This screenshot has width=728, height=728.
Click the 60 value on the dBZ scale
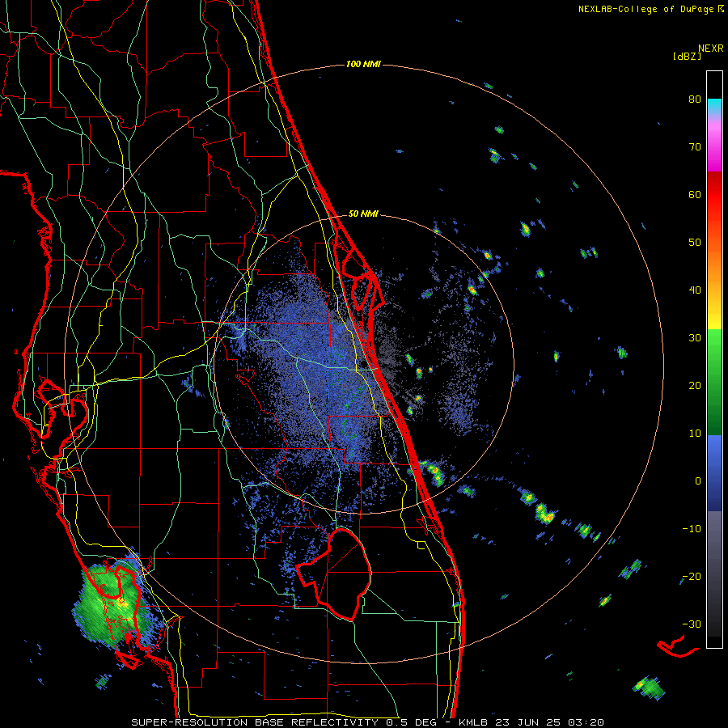click(695, 194)
